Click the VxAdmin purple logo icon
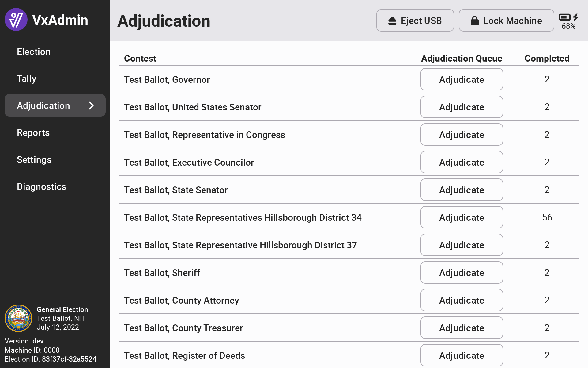588x368 pixels. pos(16,20)
